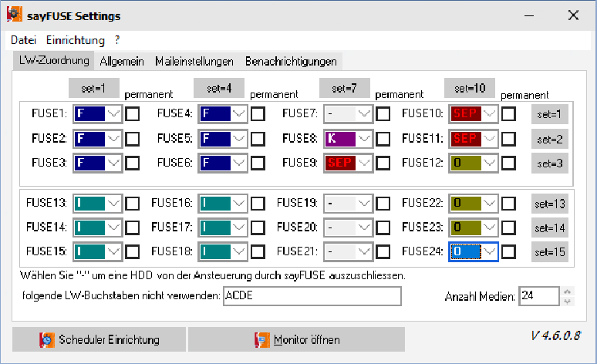Increase Anzahl Medien with spinner arrow

(568, 292)
